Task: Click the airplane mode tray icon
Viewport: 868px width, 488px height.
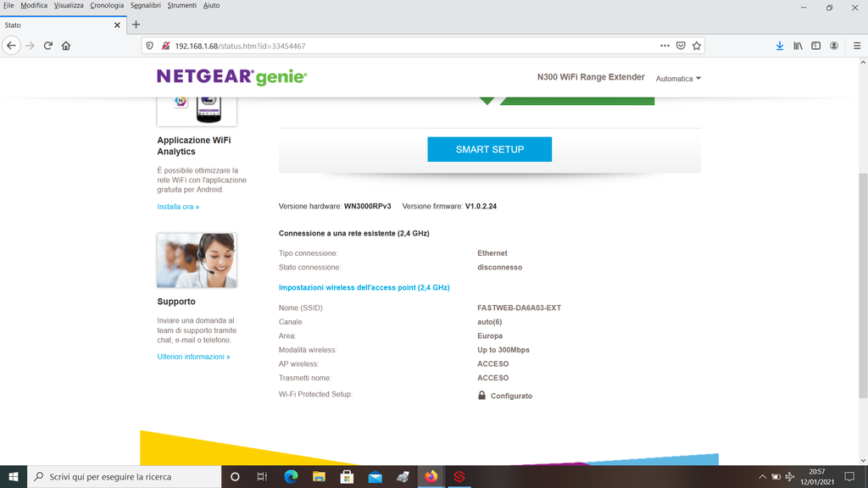Action: pos(790,476)
